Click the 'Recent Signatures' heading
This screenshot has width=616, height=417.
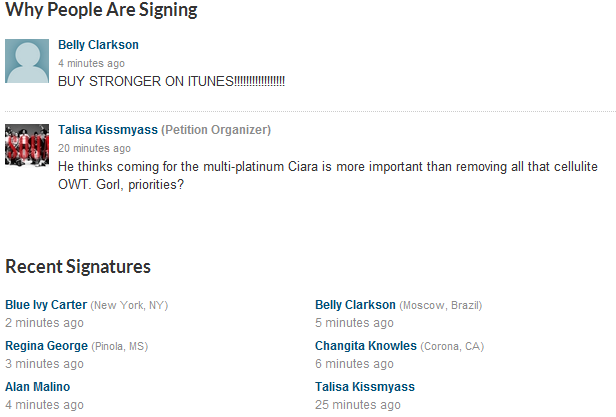click(78, 267)
